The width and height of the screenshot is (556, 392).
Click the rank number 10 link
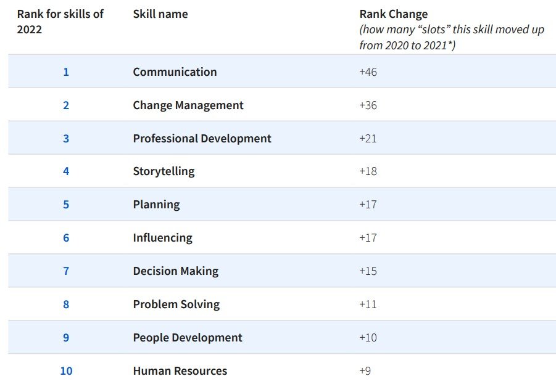point(66,371)
